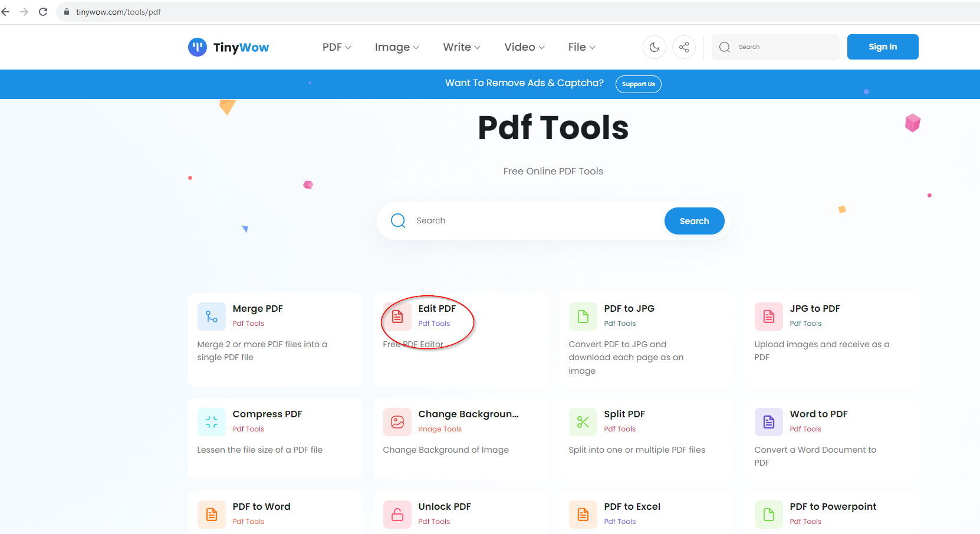Click the magnifier icon in the main search bar

point(399,220)
